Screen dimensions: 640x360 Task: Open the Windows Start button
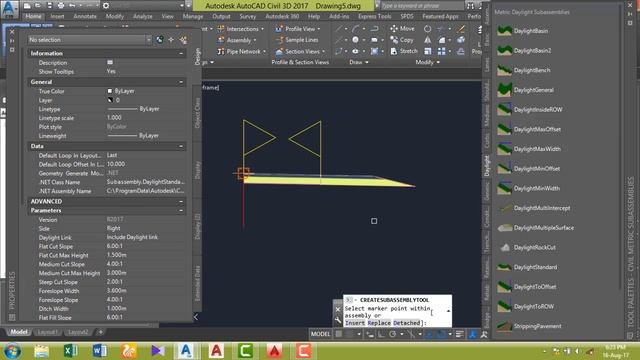point(12,351)
